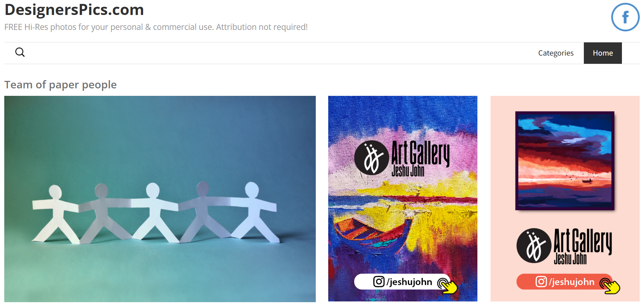644x305 pixels.
Task: Click the sunset painting thumbnail
Action: tap(565, 161)
